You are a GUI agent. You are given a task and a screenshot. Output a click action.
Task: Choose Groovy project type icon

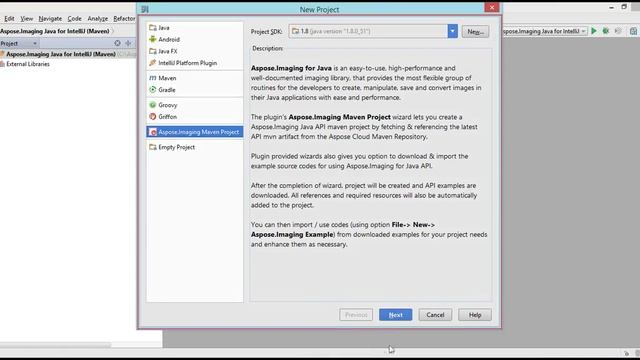tap(153, 105)
